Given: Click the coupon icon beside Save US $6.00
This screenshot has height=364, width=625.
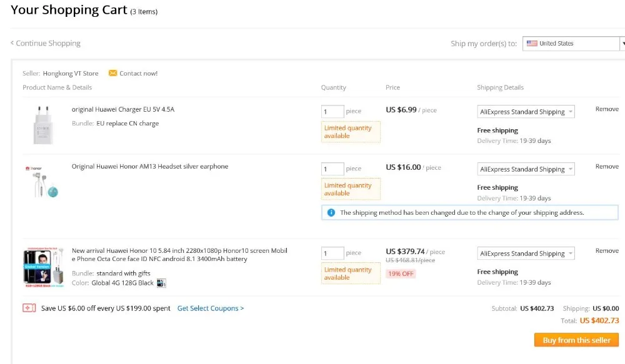Looking at the screenshot, I should (x=29, y=308).
